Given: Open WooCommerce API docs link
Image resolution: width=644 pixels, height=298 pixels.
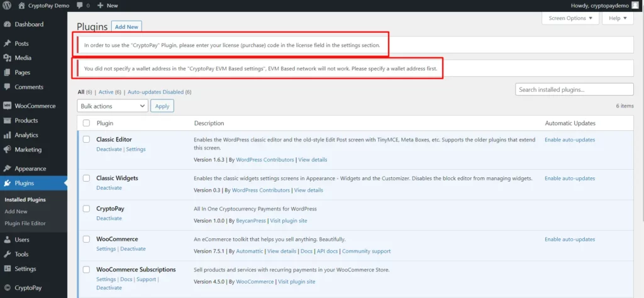Looking at the screenshot, I should point(327,251).
